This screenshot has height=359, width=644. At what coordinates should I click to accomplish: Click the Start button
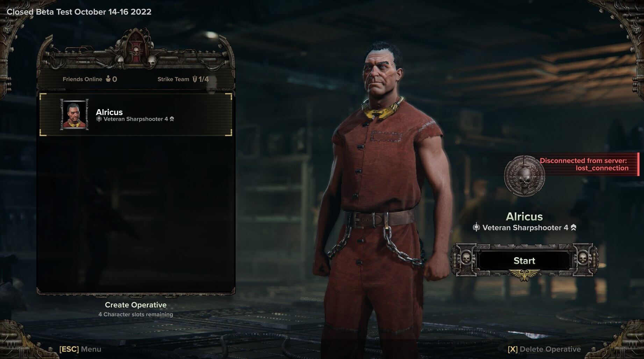[524, 261]
